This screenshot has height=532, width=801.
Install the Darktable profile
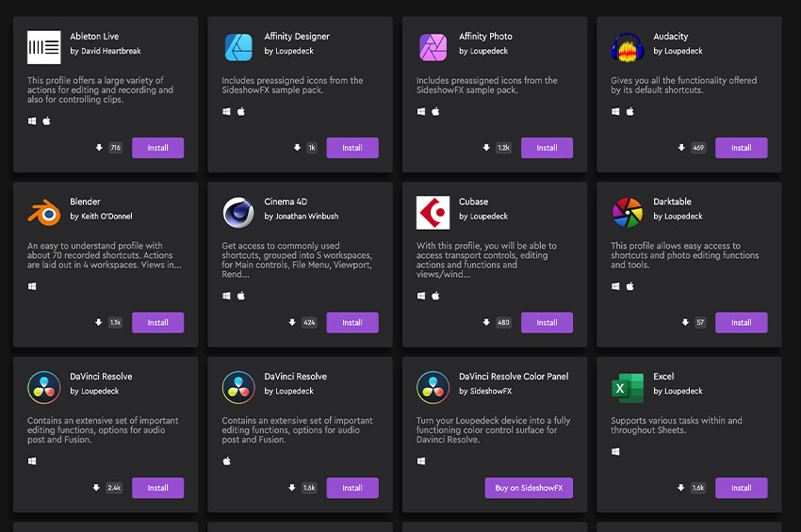click(x=742, y=322)
